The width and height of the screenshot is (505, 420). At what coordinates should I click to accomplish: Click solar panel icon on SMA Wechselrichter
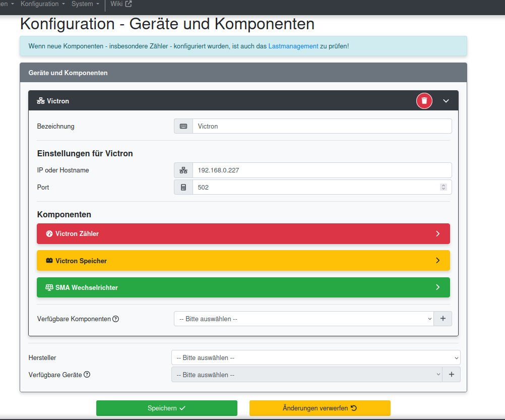pyautogui.click(x=49, y=287)
